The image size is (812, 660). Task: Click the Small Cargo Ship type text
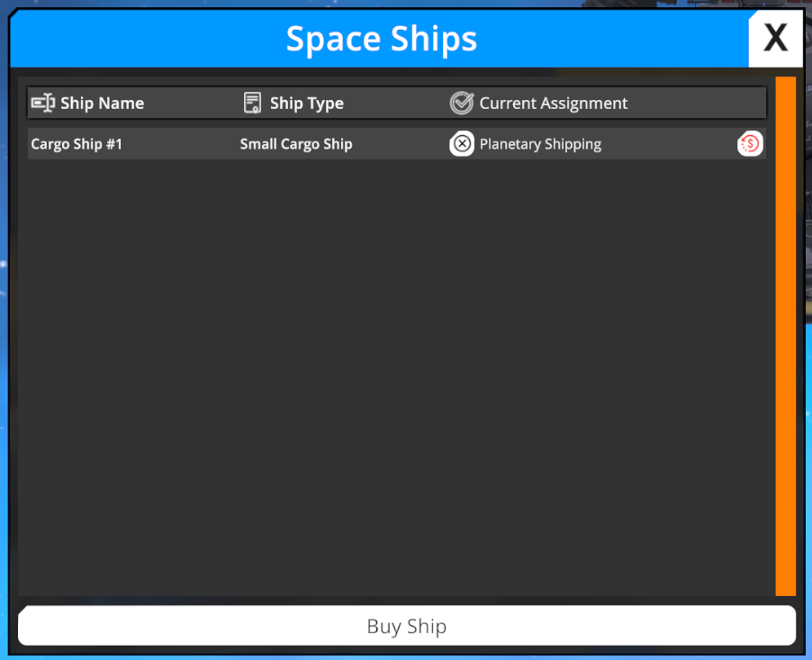(296, 144)
